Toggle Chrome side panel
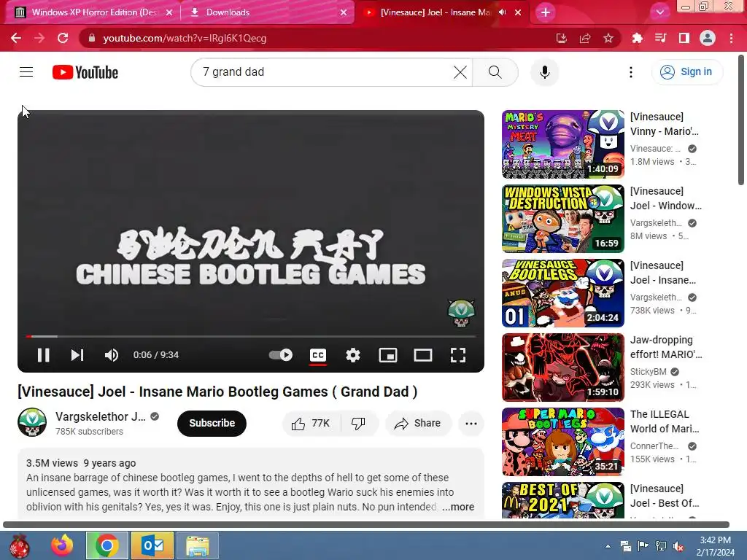Screen dimensions: 747x560 tap(684, 38)
